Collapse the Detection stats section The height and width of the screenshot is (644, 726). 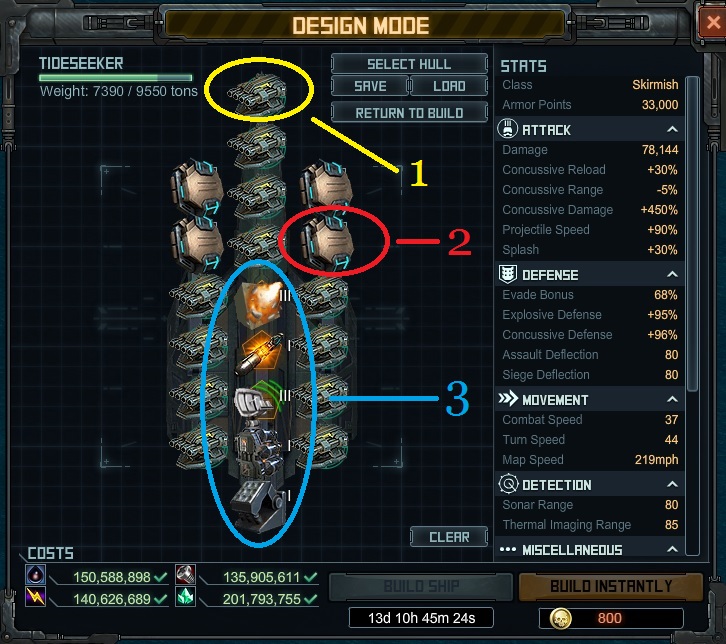672,484
